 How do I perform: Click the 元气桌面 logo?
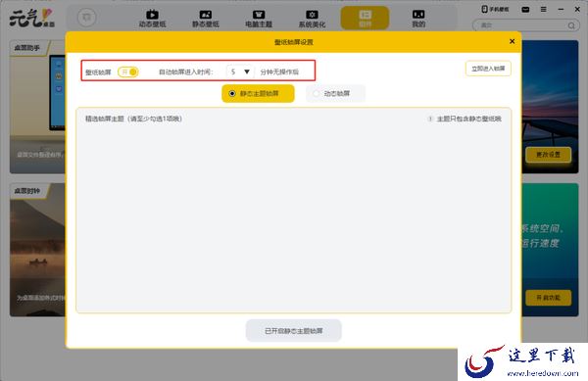(32, 18)
